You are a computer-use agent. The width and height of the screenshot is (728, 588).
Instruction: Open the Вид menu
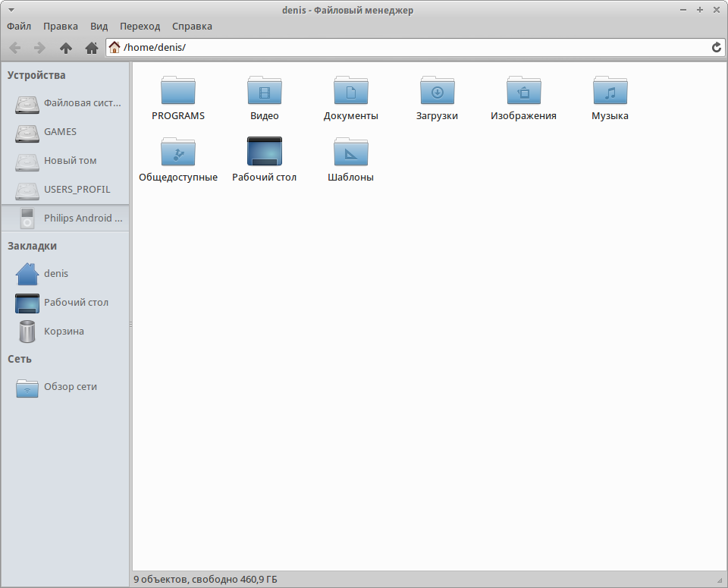99,26
